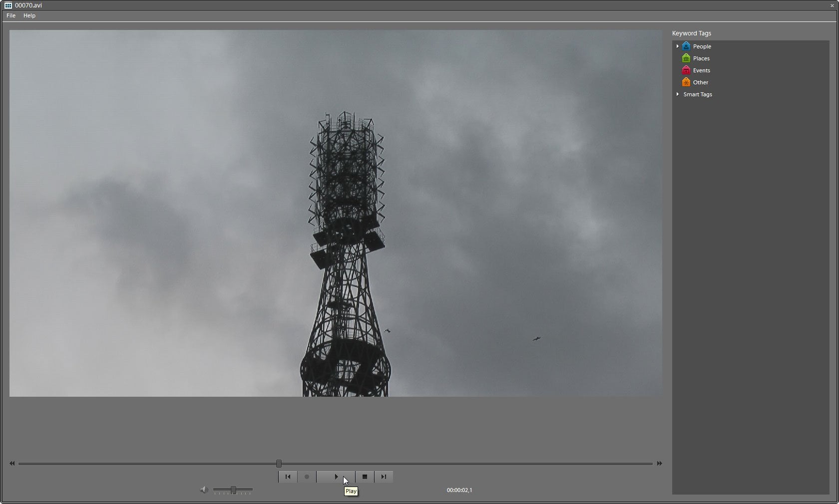This screenshot has height=504, width=839.
Task: Skip to the end of the clip
Action: tap(384, 477)
